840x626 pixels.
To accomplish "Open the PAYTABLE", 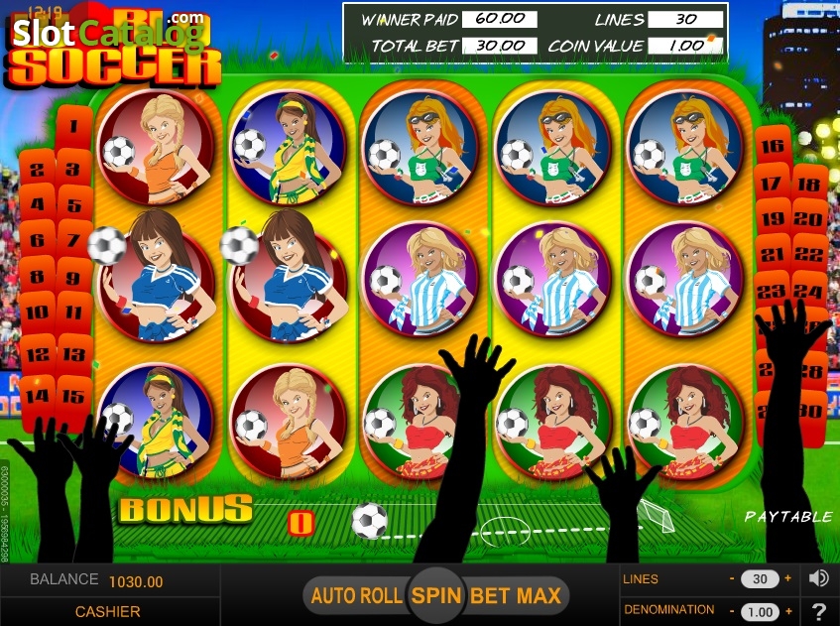I will (x=788, y=517).
